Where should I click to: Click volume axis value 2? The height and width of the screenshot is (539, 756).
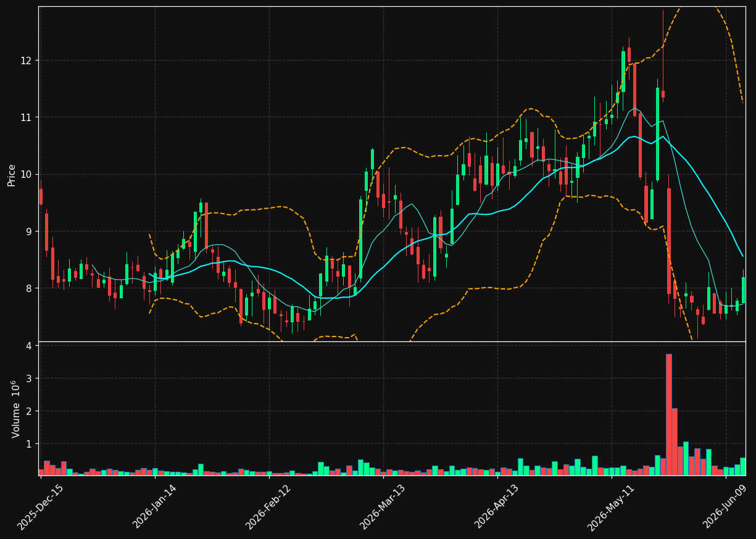[30, 411]
